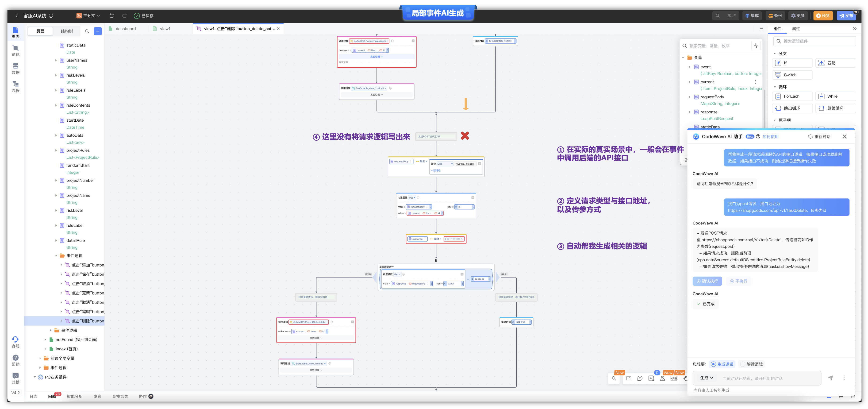Click the search icon beside 结构树 tab

tap(87, 31)
